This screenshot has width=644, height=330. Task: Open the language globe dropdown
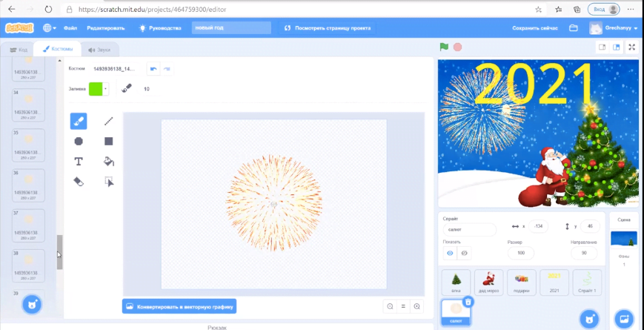[x=50, y=28]
